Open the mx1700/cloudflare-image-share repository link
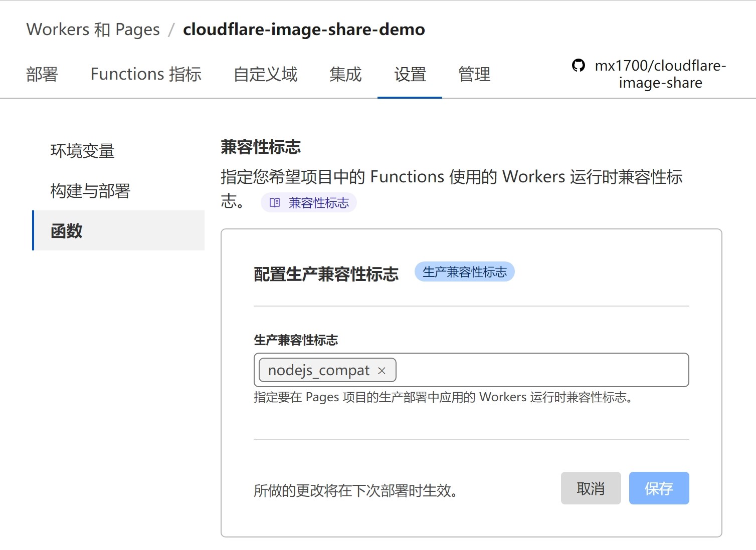The height and width of the screenshot is (550, 756). [x=660, y=74]
